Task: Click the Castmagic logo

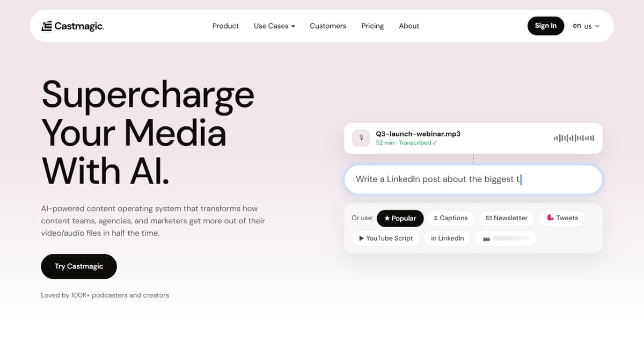Action: coord(72,26)
